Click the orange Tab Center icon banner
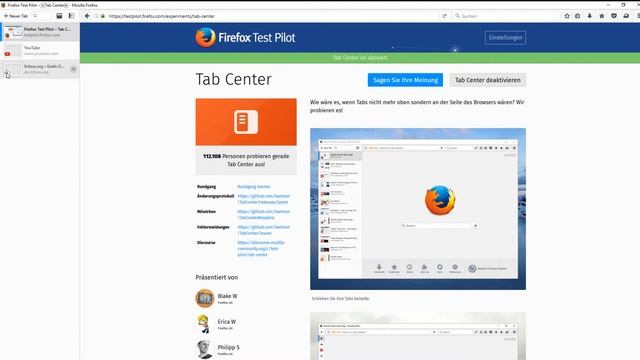This screenshot has height=360, width=640. [246, 122]
